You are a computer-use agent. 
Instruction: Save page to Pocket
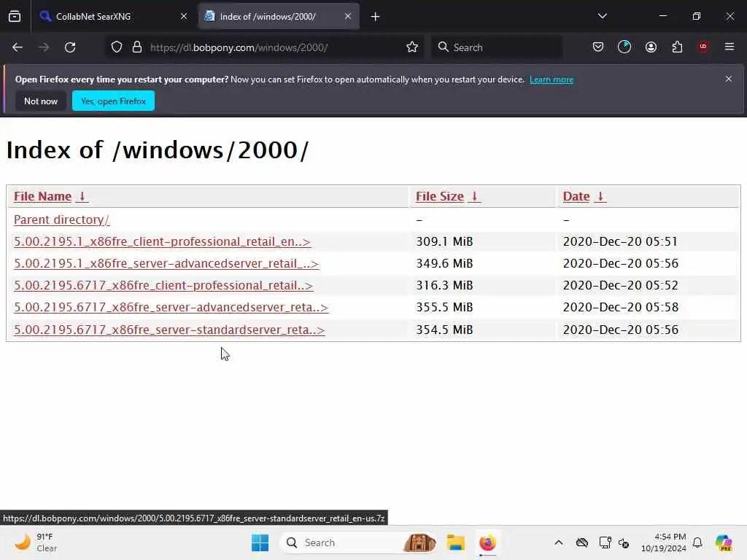click(598, 47)
